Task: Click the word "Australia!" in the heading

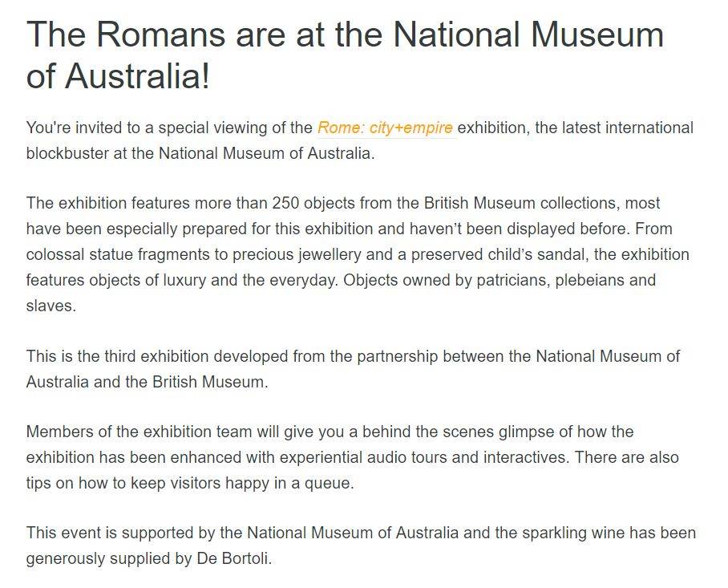Action: point(137,76)
